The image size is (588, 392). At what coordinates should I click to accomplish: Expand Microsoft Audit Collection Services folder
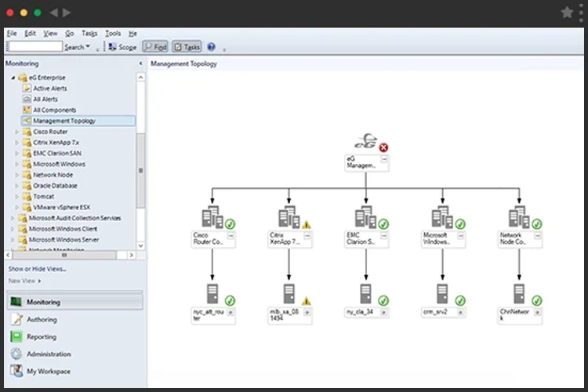(x=13, y=218)
